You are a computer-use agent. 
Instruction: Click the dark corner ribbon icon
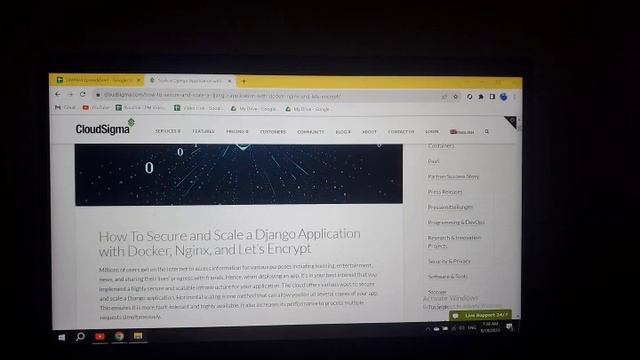tap(512, 122)
